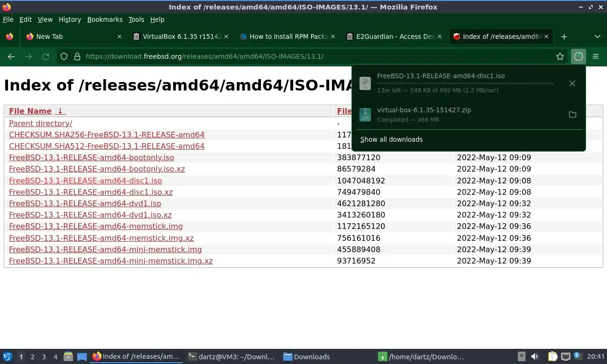Download the disc1.iso.xz file
607x364 pixels.
91,192
